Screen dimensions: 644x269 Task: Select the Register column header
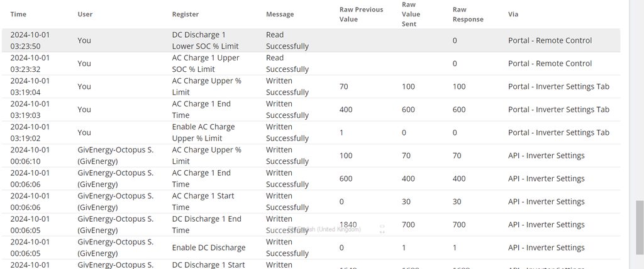(186, 14)
